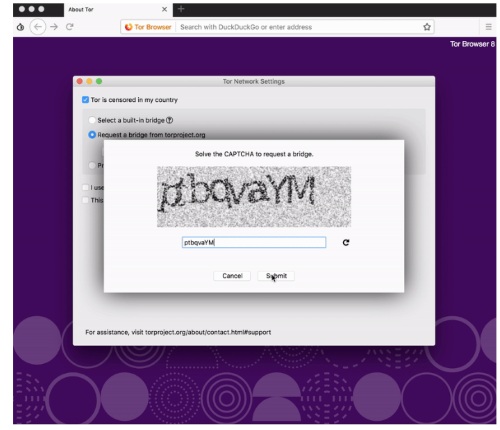
Task: Click the Tor Browser identity label in the address bar
Action: click(148, 27)
